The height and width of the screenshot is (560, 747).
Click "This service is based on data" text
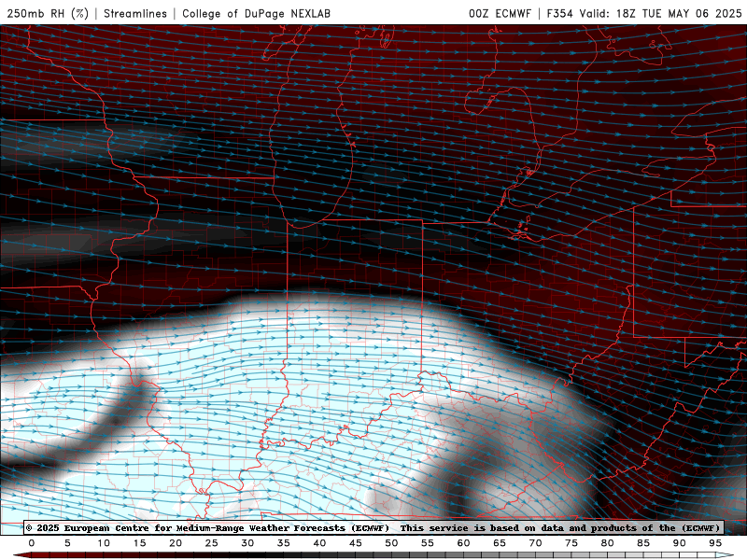[483, 528]
